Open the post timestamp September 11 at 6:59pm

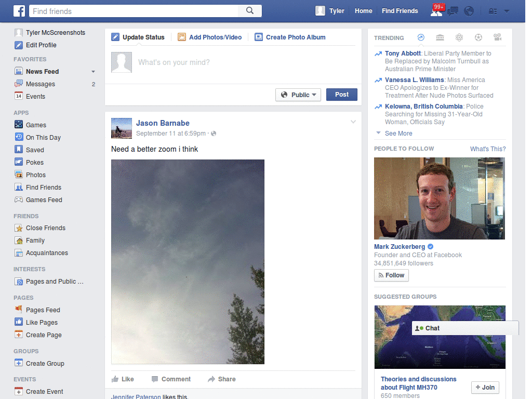(170, 134)
